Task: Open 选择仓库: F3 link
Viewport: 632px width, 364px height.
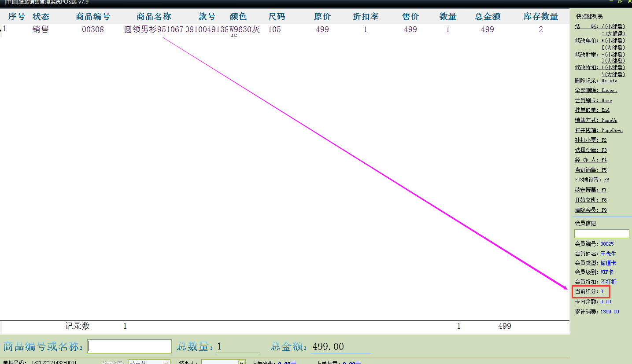Action: pos(591,150)
